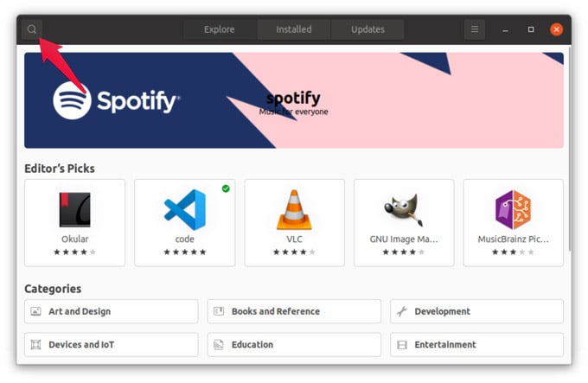Image resolution: width=588 pixels, height=383 pixels.
Task: Browse the Books and Reference category
Action: point(294,311)
